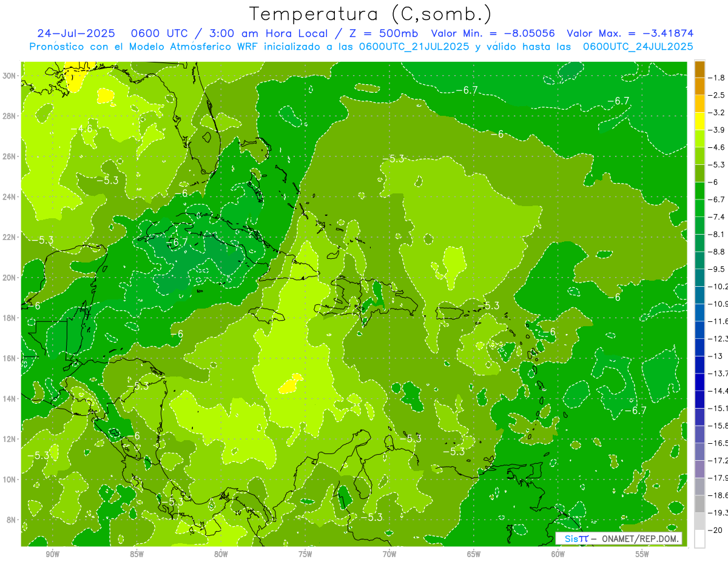Click the amber swatch between -2.5 and -3.2
The width and height of the screenshot is (728, 562).
pyautogui.click(x=699, y=104)
